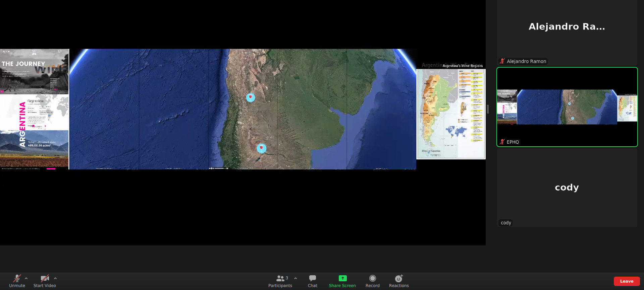The width and height of the screenshot is (644, 290).
Task: Click the Share Screen button
Action: pos(342,281)
